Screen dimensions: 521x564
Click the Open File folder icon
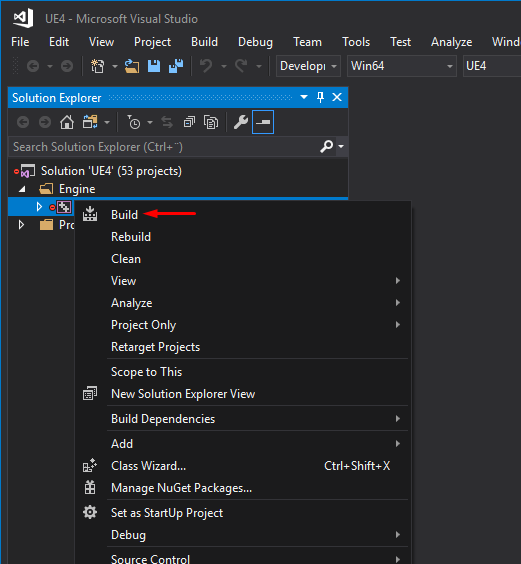tap(132, 66)
